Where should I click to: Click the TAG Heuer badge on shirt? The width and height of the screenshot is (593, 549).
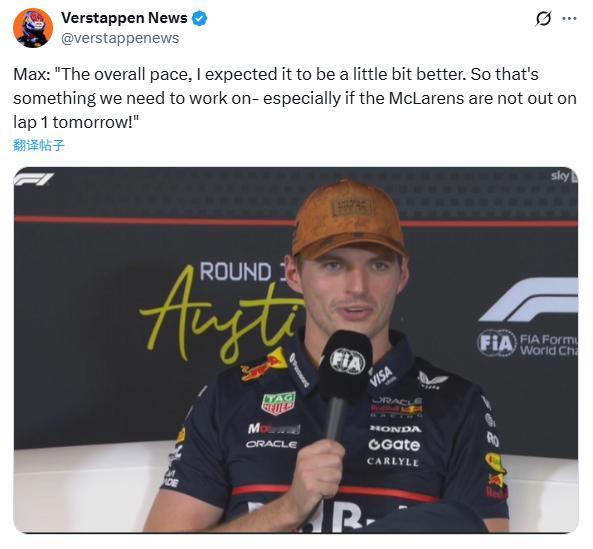coord(279,403)
